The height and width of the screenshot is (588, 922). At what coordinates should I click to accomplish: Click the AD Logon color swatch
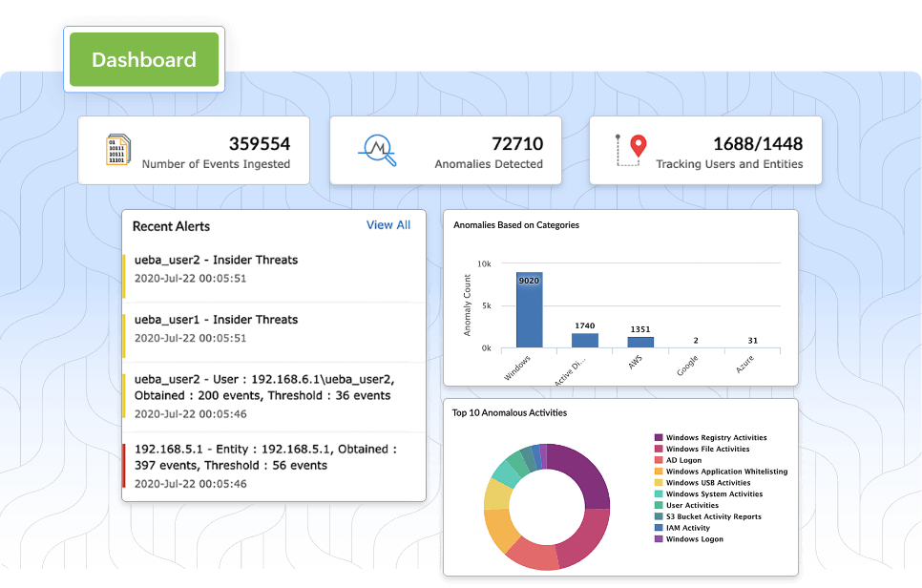(659, 460)
